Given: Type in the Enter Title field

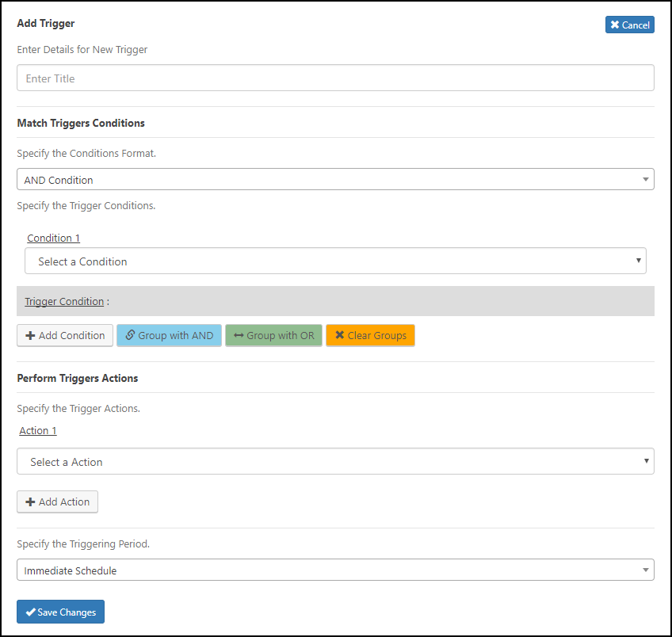Looking at the screenshot, I should click(335, 78).
